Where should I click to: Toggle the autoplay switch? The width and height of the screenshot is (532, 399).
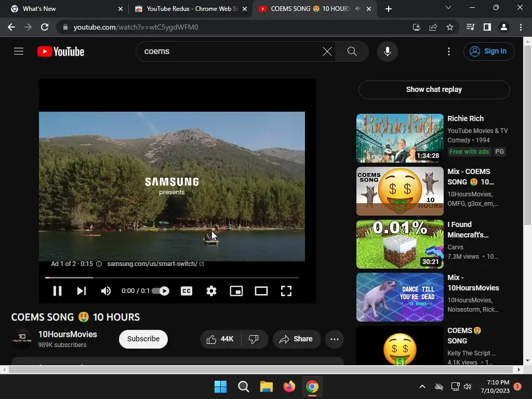(x=161, y=291)
